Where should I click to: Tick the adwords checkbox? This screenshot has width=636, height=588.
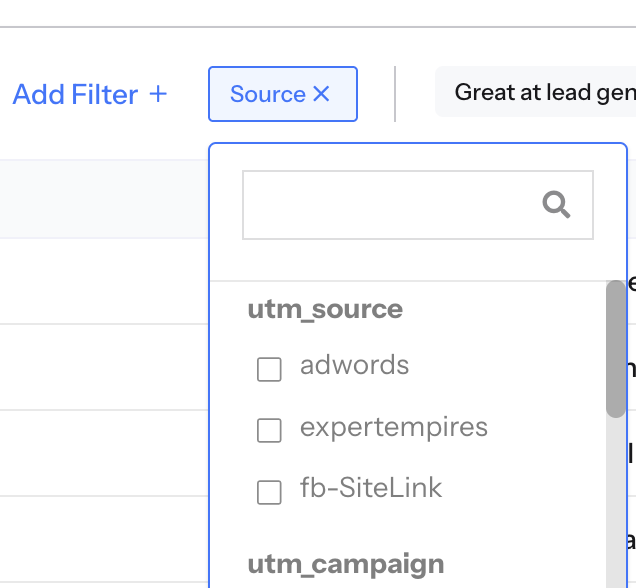269,369
